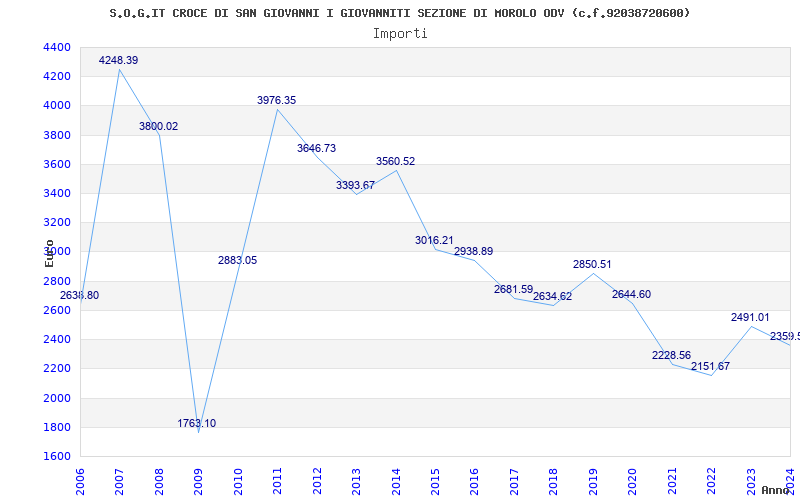Click the 2019 year tick label
The image size is (800, 500).
coord(593,481)
